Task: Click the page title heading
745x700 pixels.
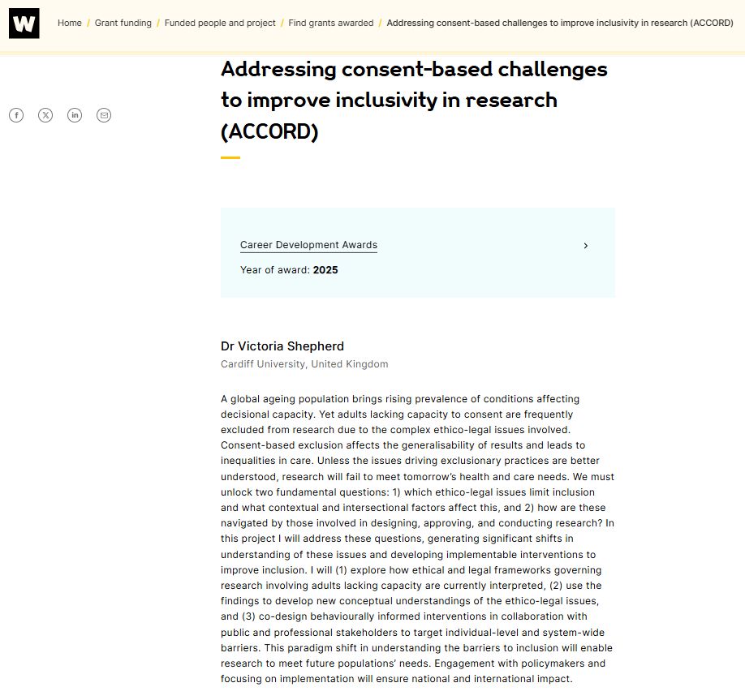Action: tap(413, 100)
